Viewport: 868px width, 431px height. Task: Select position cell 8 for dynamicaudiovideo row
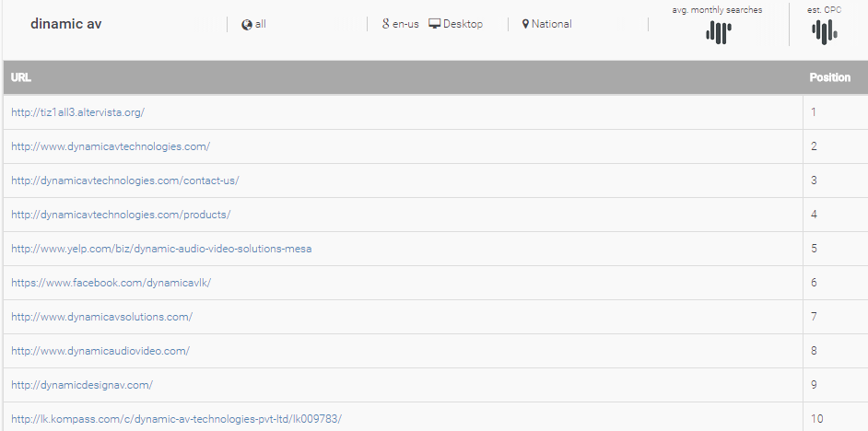click(836, 351)
